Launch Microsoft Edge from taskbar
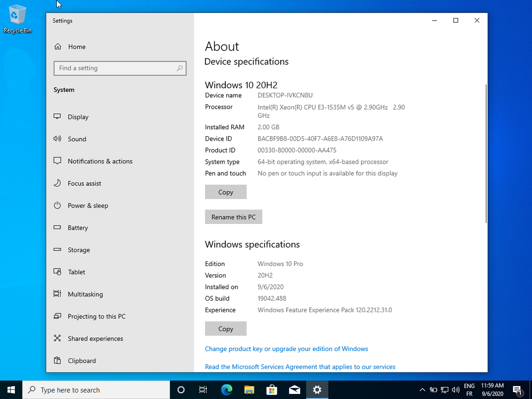Screen dimensions: 532x399 [226, 390]
